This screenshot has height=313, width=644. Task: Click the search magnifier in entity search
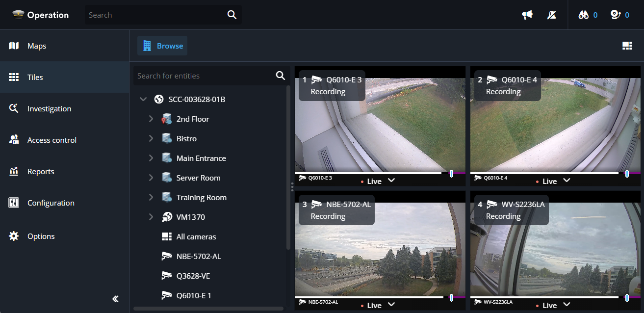tap(281, 76)
